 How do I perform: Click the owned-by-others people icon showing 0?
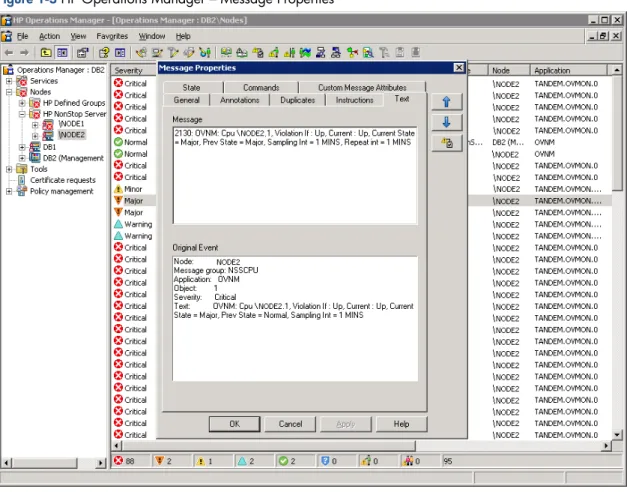coord(407,461)
